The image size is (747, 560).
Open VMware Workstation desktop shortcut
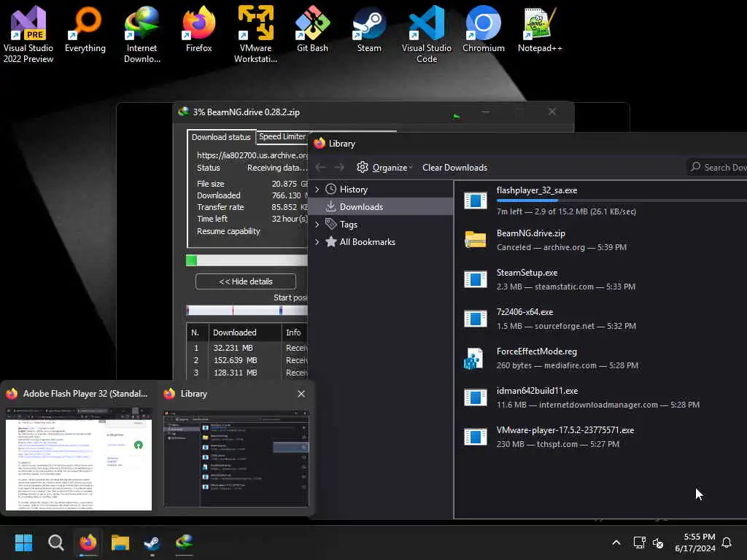point(255,34)
